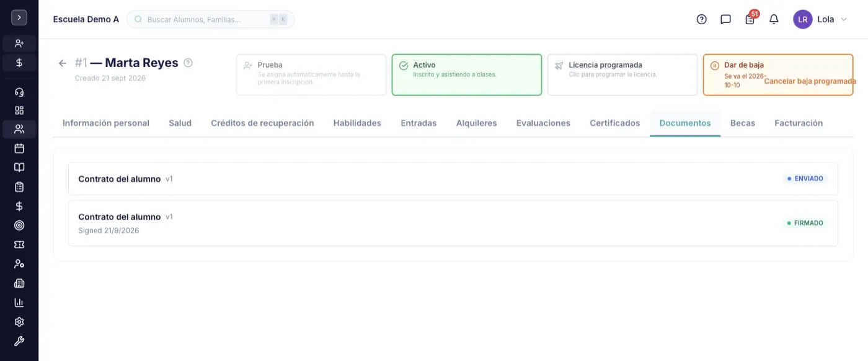Screen dimensions: 868x361
Task: Click the Marta Reyes student name heading
Action: (x=141, y=63)
